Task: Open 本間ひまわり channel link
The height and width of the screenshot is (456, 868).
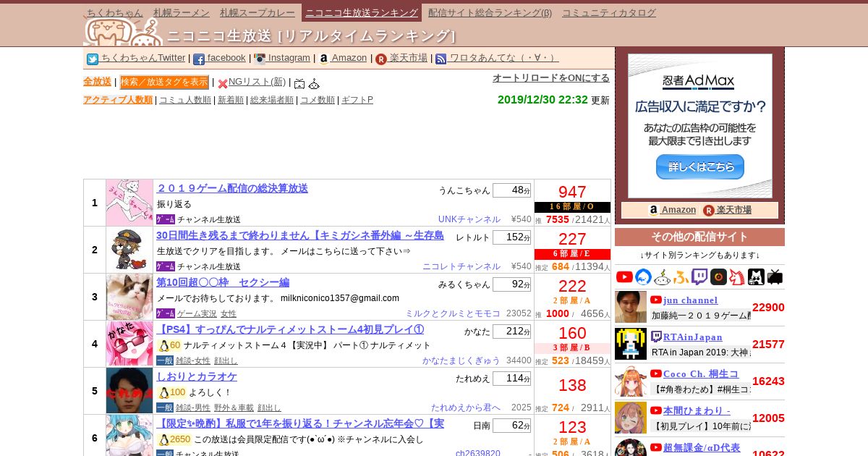Action: pos(697,410)
